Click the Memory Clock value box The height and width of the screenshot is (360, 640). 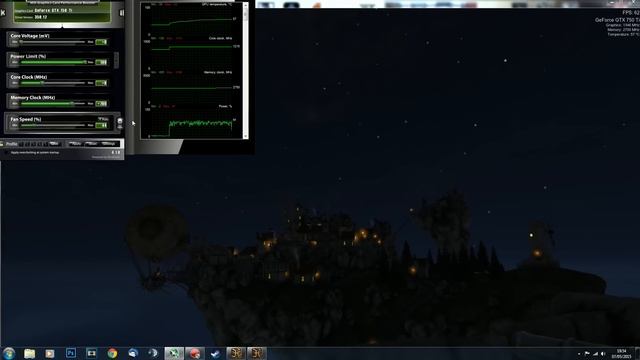coord(101,104)
